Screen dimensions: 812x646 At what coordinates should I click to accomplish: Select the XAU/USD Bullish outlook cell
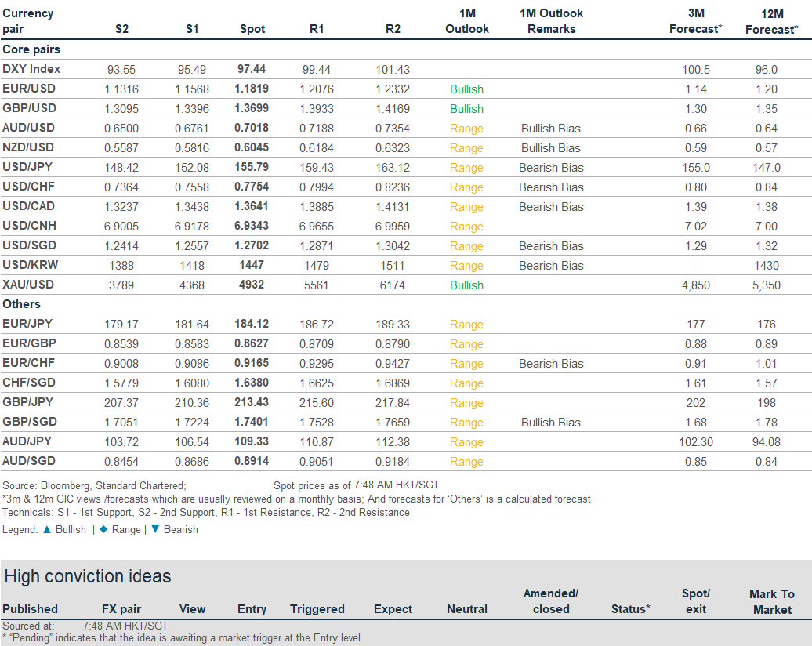[466, 285]
